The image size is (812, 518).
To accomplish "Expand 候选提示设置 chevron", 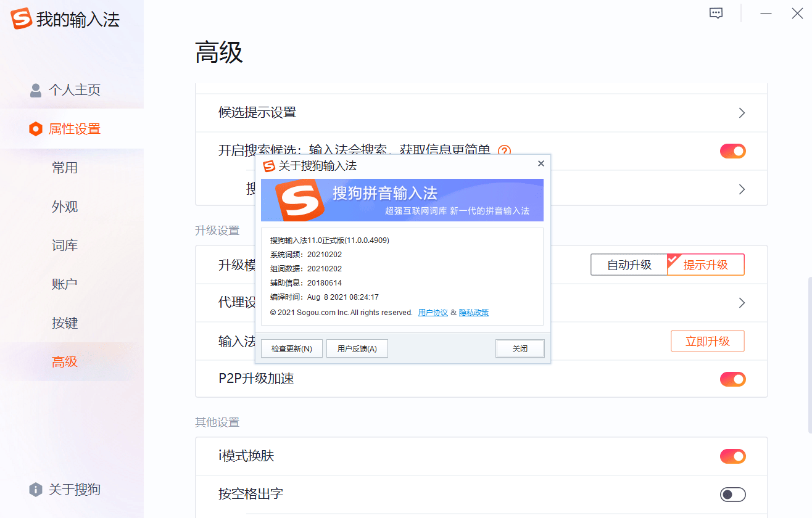I will pos(742,113).
